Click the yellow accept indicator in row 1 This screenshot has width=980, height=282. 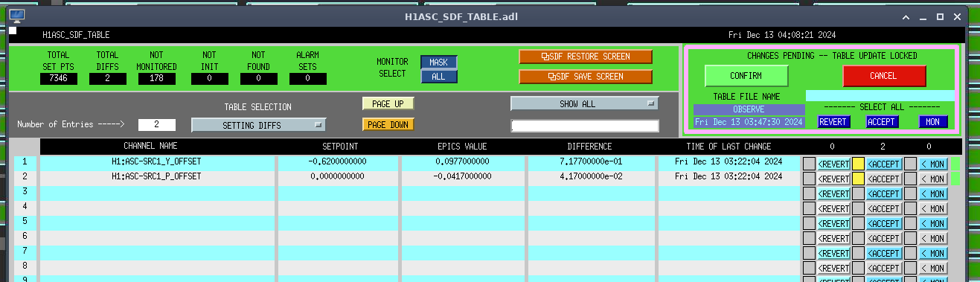click(x=858, y=164)
